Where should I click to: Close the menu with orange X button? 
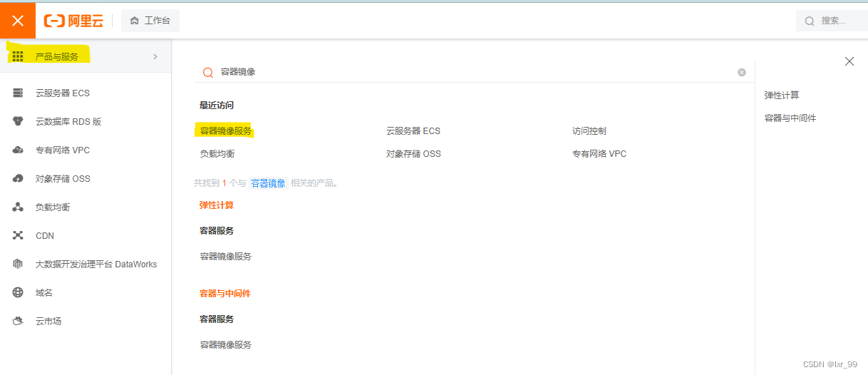click(18, 21)
